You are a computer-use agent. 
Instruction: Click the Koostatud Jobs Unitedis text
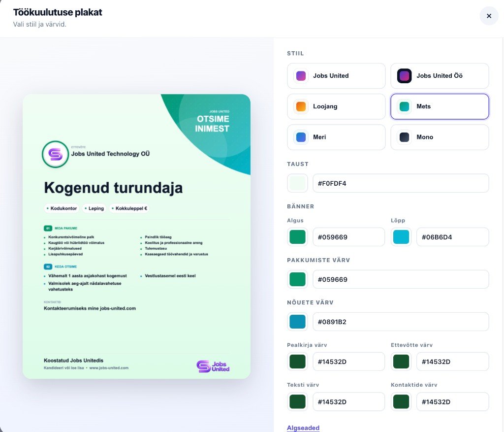click(74, 361)
